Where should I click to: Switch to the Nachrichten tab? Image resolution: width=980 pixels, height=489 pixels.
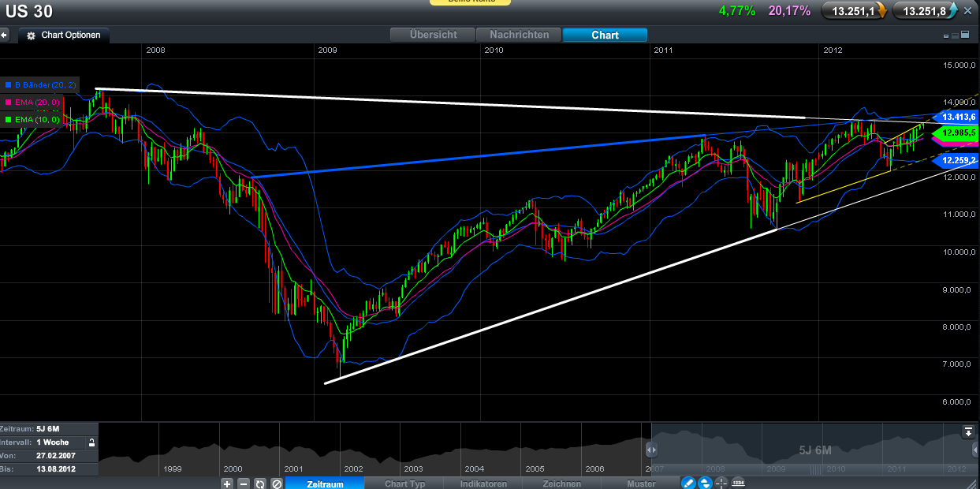[x=520, y=35]
